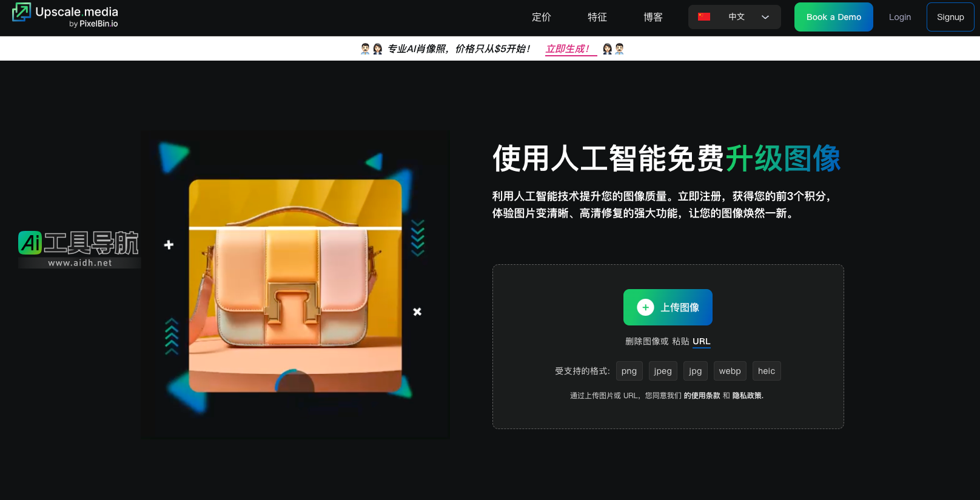Click the AI工具导航 watermark logo
The image size is (980, 500).
pos(79,248)
